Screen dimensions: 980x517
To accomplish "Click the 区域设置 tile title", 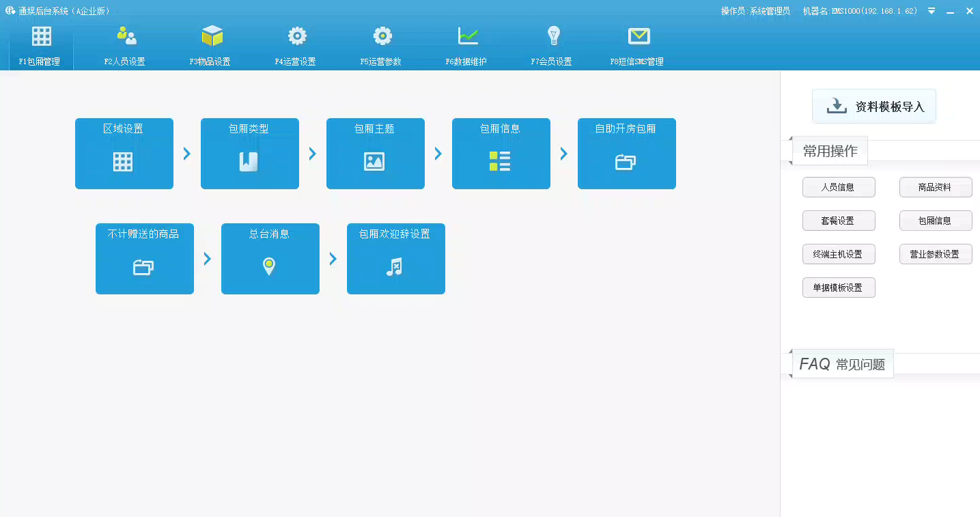I will pyautogui.click(x=123, y=128).
